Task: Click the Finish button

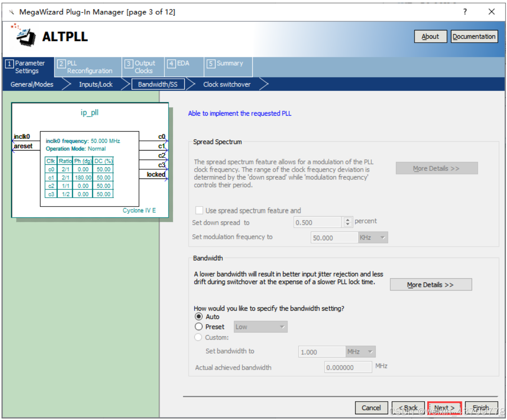Action: tap(481, 408)
